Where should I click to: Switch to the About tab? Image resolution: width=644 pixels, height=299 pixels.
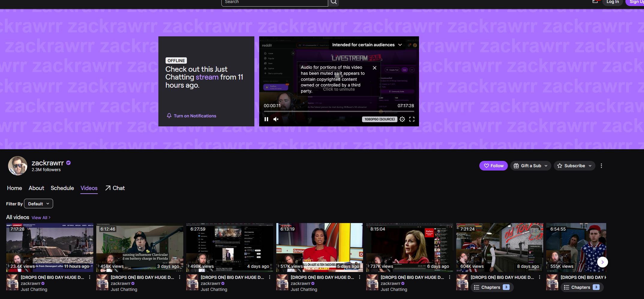click(36, 188)
